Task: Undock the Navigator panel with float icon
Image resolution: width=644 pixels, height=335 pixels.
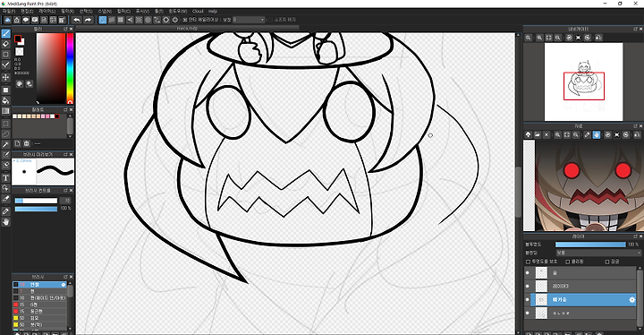Action: [x=635, y=29]
